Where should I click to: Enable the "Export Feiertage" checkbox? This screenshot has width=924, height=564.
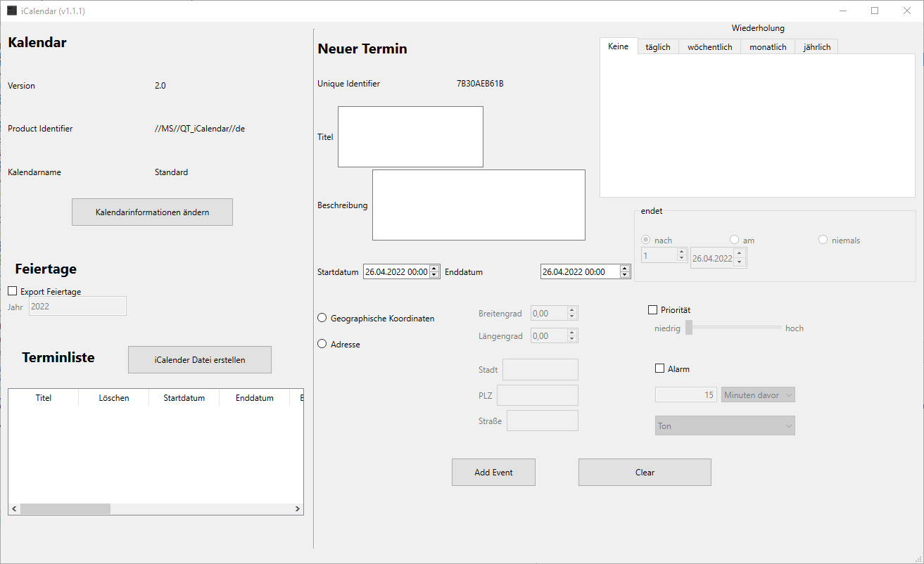tap(11, 291)
